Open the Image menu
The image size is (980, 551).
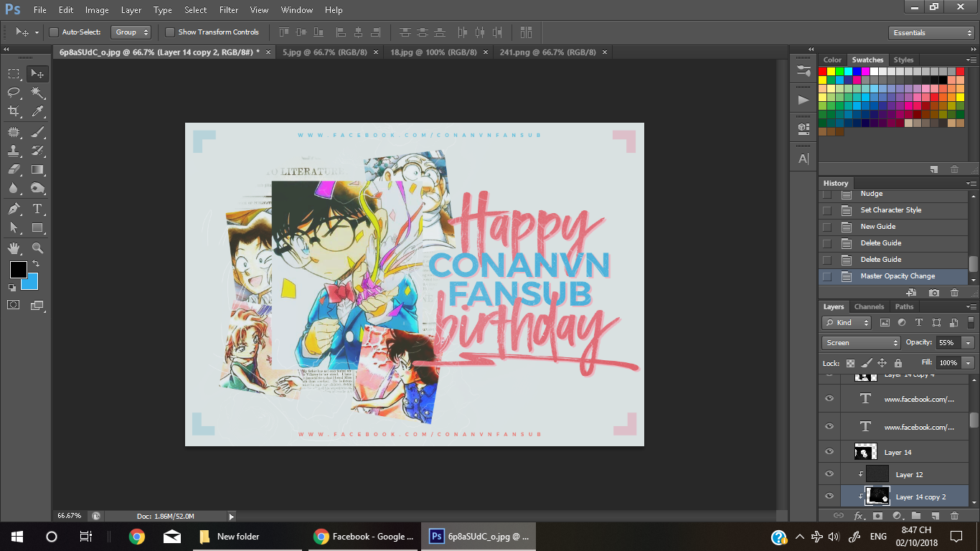point(97,10)
